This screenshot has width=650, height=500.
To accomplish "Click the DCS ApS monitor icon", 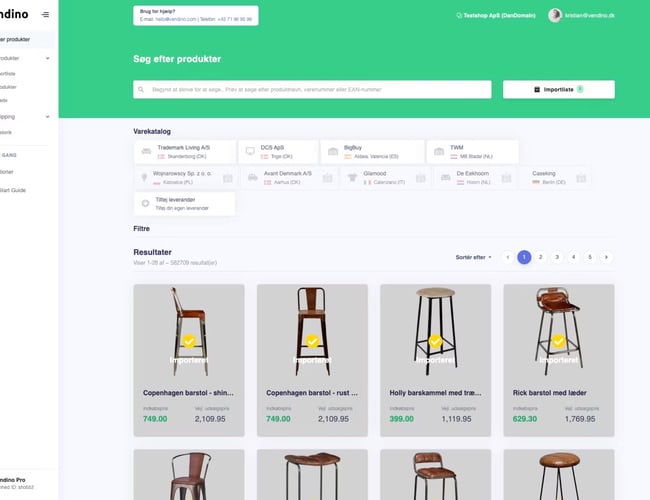I will [x=250, y=151].
